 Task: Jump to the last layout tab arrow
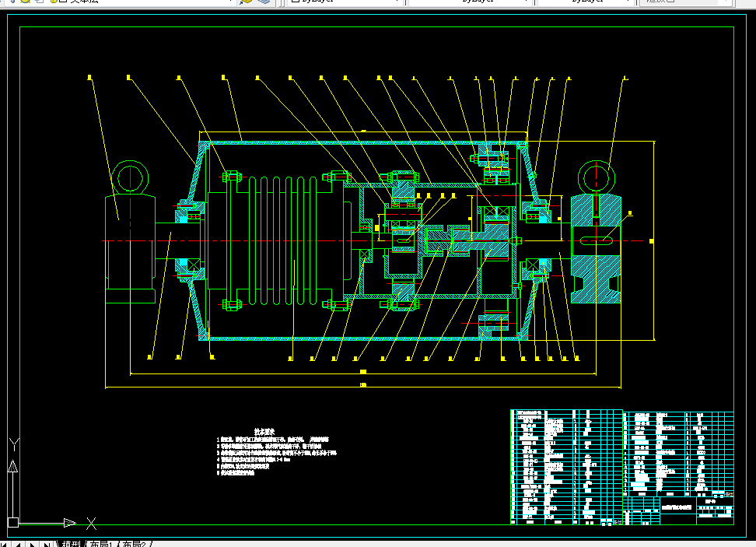(47, 544)
